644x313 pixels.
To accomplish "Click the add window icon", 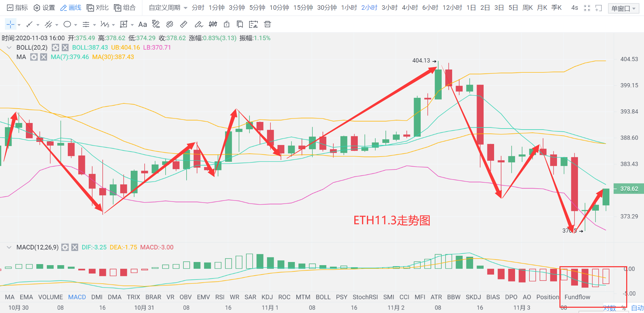I will coord(599,8).
